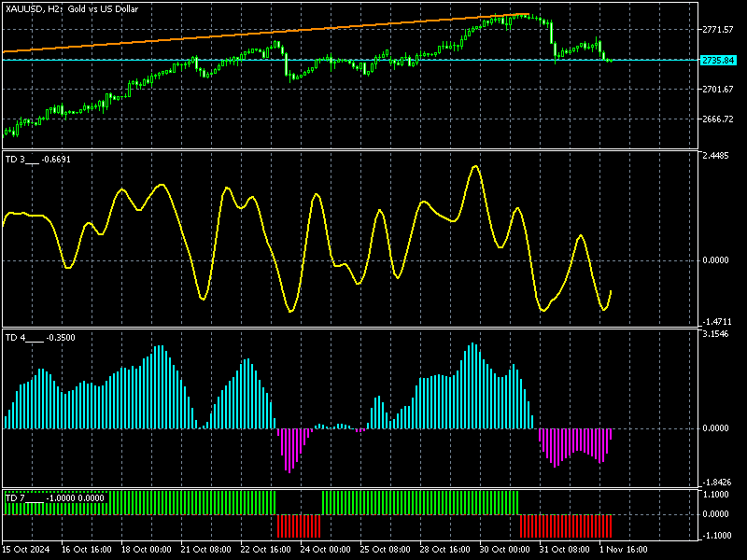This screenshot has width=747, height=560.
Task: Click the 1.1000 scale value of TD 7
Action: click(x=715, y=495)
